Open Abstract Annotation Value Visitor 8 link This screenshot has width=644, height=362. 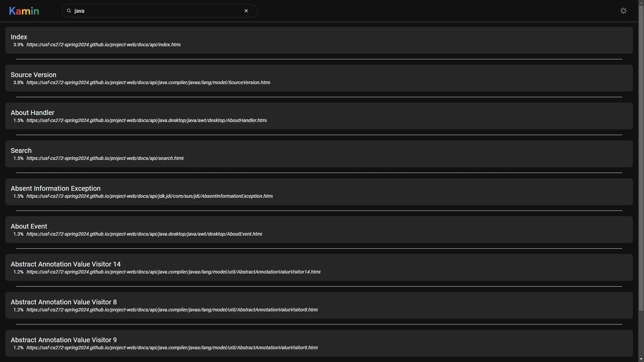pos(172,310)
